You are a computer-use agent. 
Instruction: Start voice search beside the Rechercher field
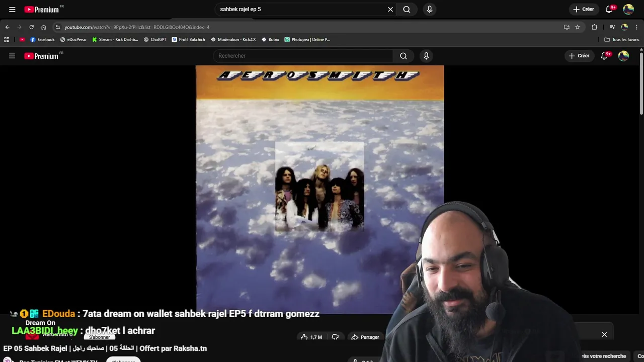tap(426, 56)
